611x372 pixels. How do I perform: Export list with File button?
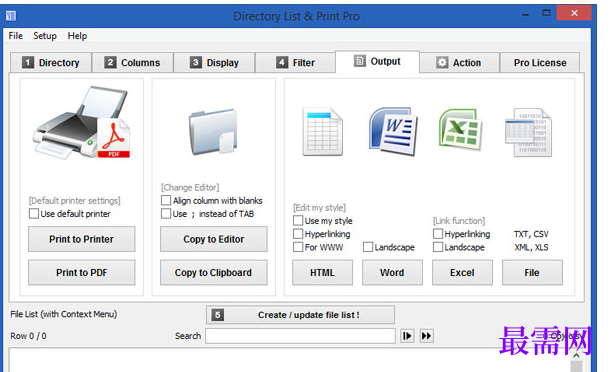pos(532,273)
